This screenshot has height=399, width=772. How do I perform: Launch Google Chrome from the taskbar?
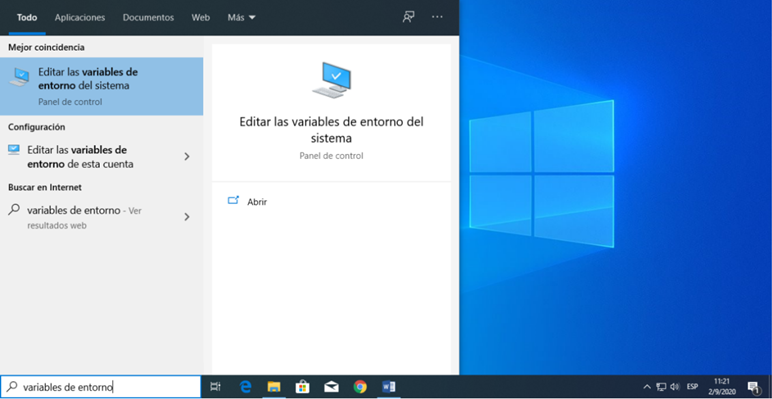click(360, 387)
